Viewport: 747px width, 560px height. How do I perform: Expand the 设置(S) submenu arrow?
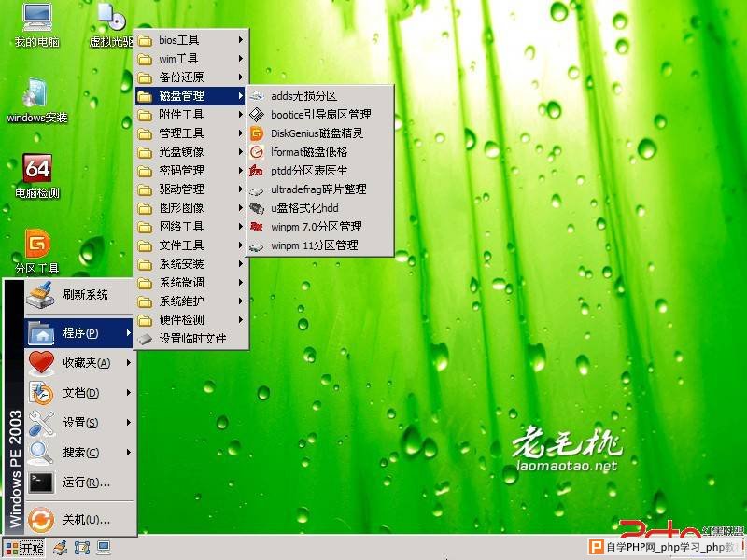129,423
